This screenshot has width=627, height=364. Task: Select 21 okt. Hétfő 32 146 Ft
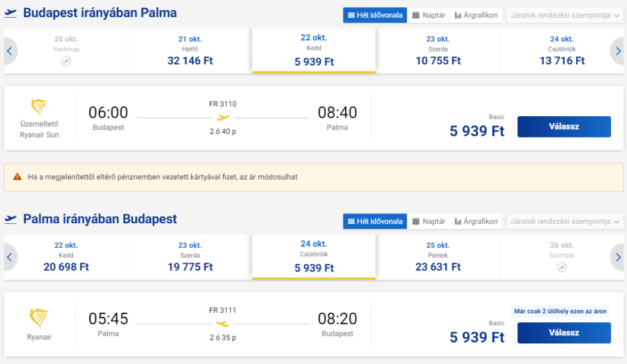click(x=190, y=51)
